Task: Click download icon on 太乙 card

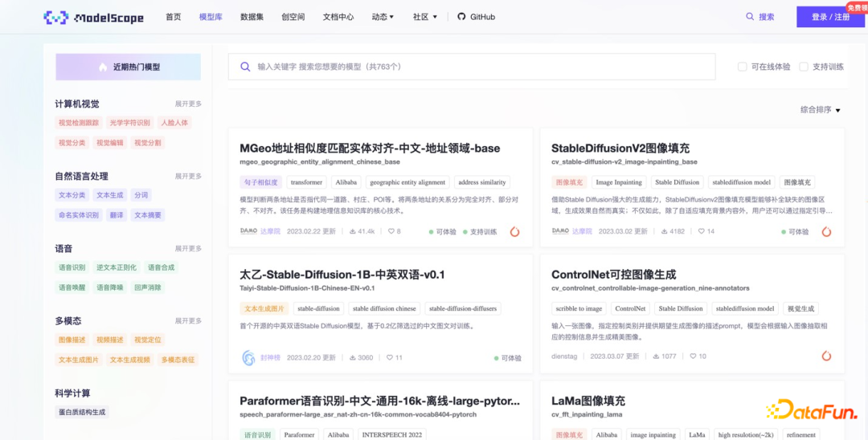Action: [x=353, y=357]
